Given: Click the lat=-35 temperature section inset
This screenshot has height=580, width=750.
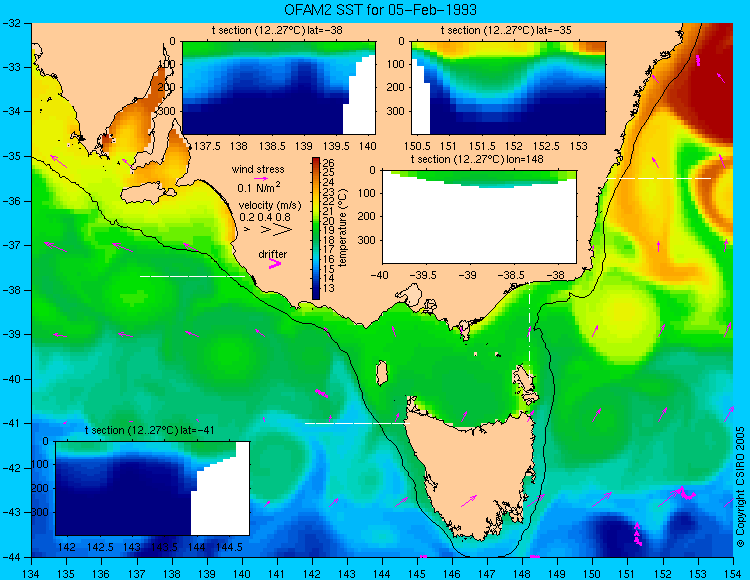Looking at the screenshot, I should (x=508, y=88).
